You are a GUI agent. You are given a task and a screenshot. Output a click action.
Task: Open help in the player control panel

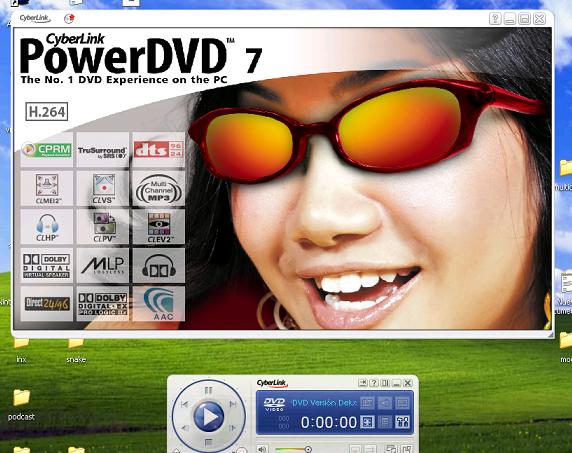tap(374, 383)
